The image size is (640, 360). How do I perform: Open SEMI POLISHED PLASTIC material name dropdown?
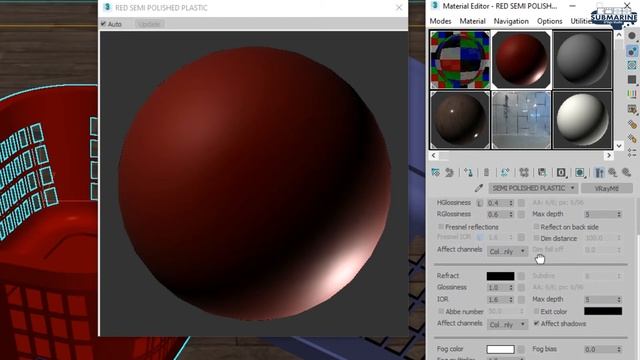tap(533, 188)
